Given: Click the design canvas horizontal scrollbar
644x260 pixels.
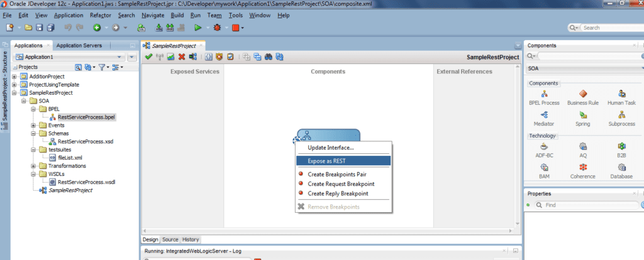Looking at the screenshot, I should [326, 231].
